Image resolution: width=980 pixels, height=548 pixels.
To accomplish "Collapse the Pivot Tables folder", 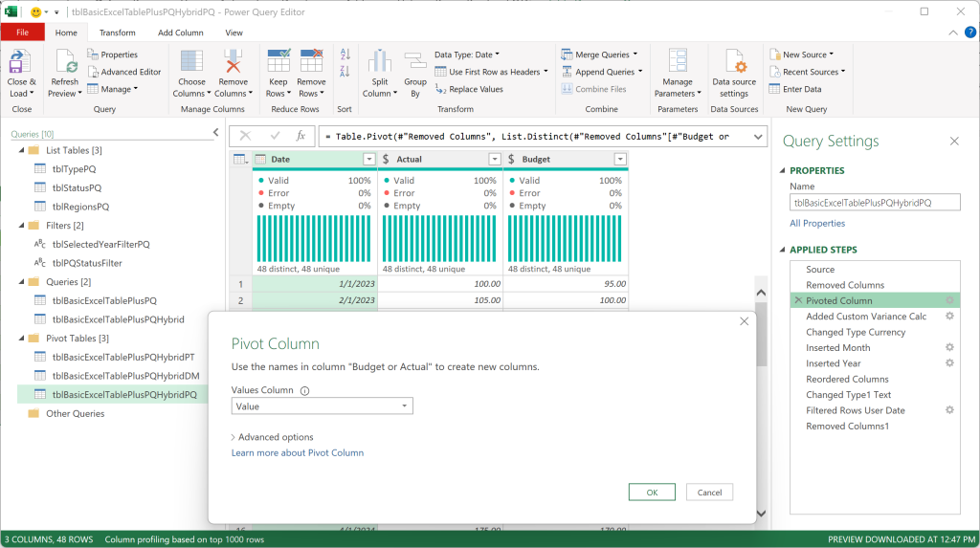I will click(21, 338).
